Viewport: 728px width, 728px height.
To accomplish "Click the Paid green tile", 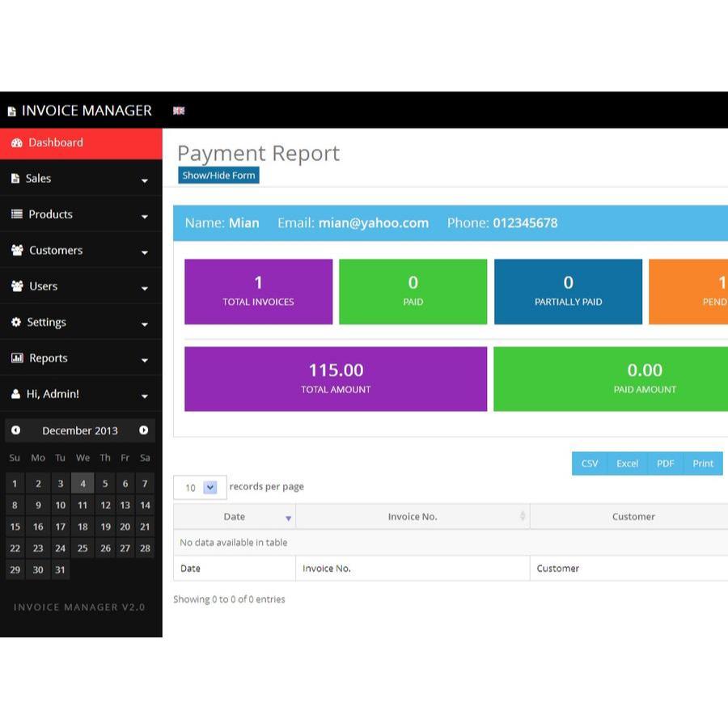I will coord(413,291).
